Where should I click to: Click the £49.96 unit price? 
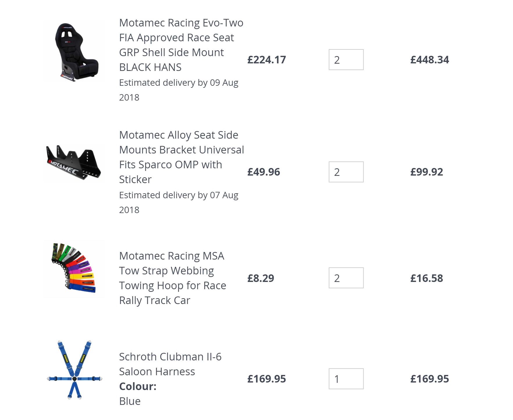coord(263,172)
